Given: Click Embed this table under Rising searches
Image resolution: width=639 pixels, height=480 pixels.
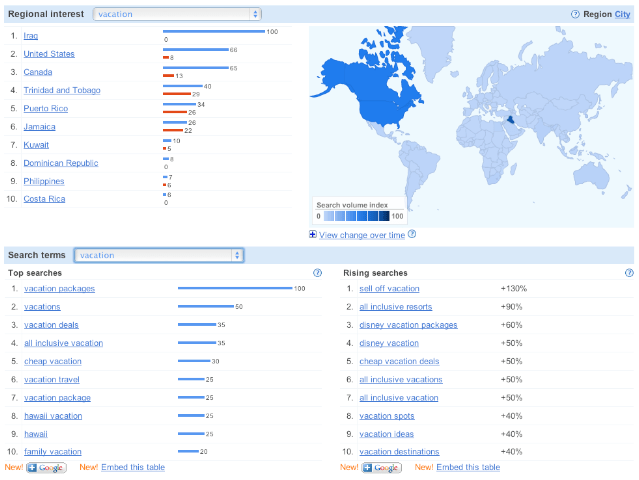Looking at the screenshot, I should 468,467.
